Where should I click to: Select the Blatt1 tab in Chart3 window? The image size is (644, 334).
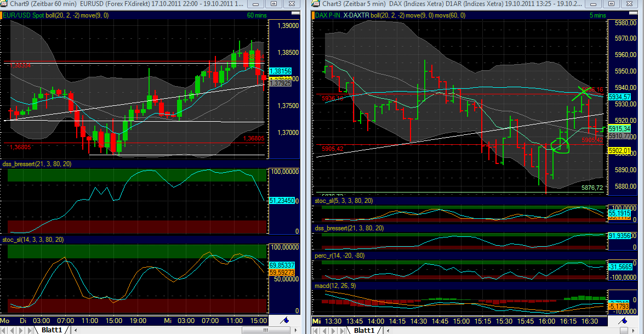tap(364, 330)
